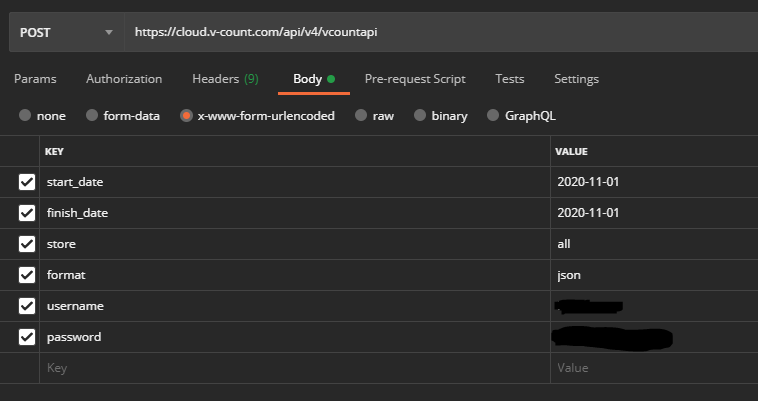The image size is (758, 401).
Task: Open the Pre-request Script tab
Action: 415,79
